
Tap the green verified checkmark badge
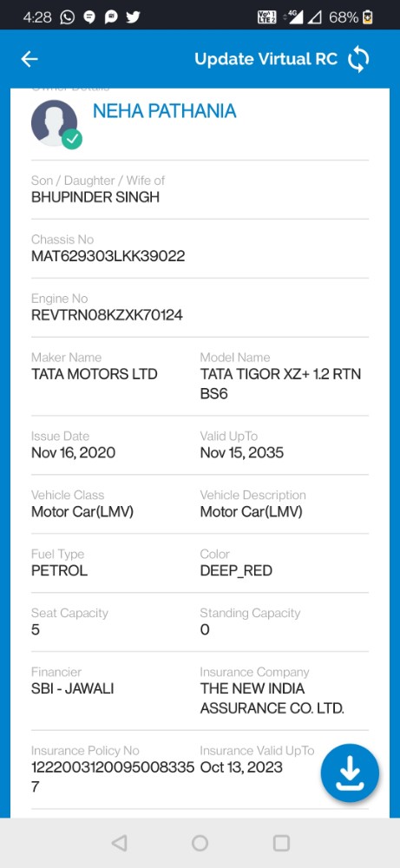(x=72, y=139)
